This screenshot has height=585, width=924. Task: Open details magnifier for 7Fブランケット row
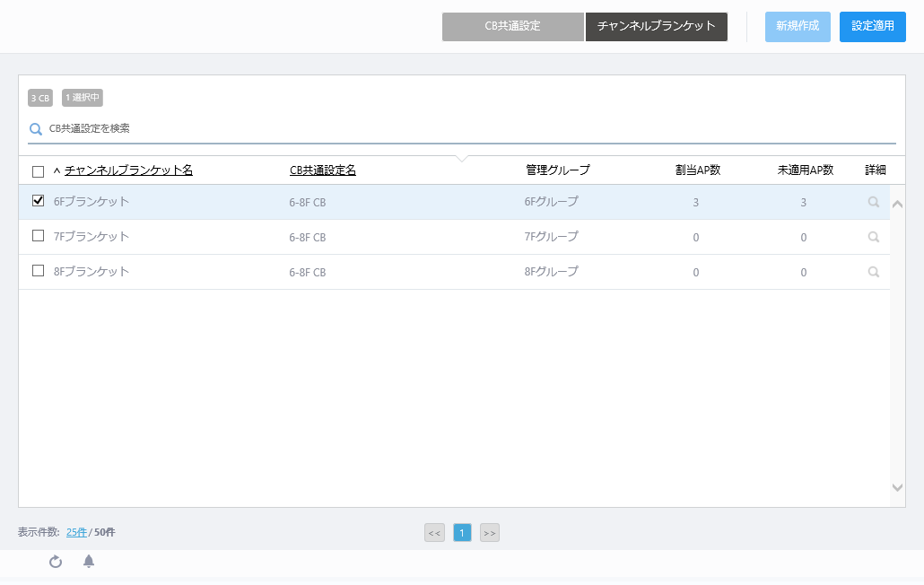874,237
